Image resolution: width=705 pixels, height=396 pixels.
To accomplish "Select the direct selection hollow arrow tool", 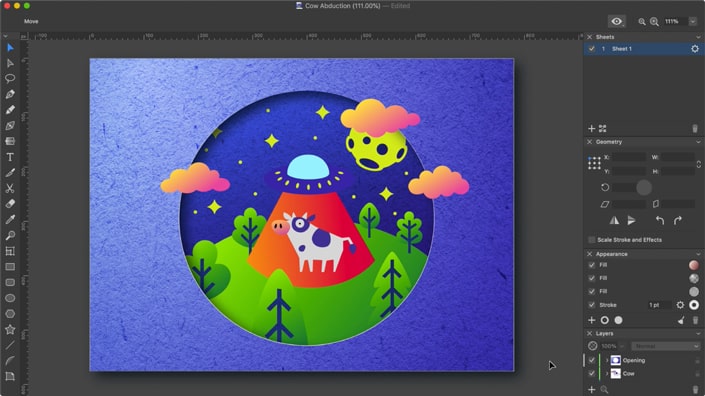I will (10, 63).
